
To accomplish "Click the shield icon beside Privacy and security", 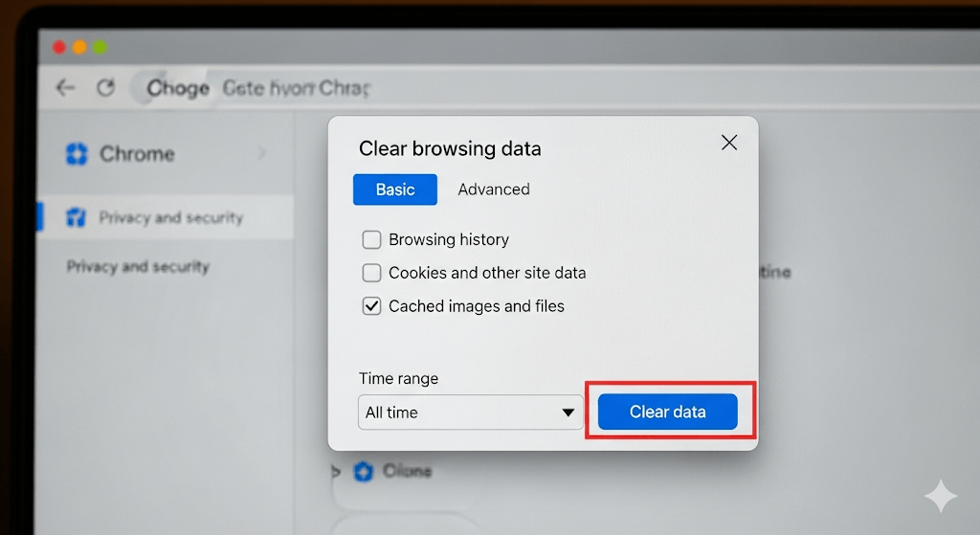I will [77, 217].
